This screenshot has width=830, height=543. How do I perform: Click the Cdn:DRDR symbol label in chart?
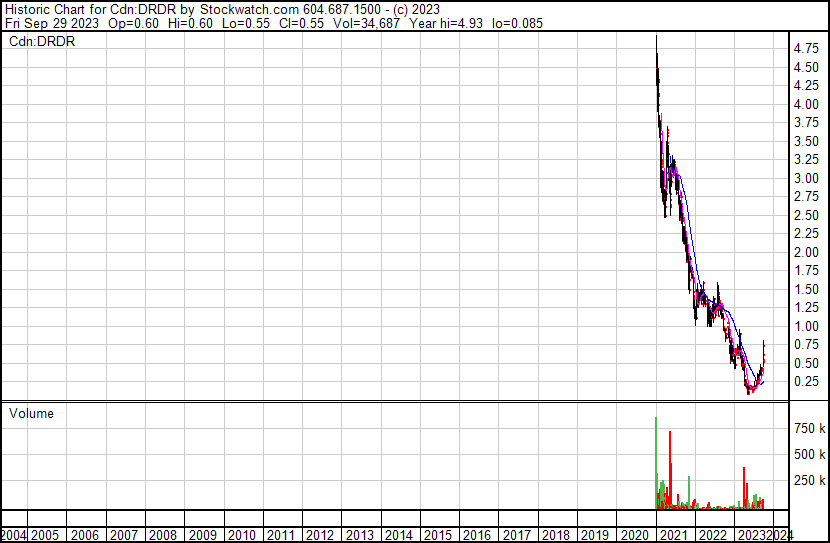(x=42, y=42)
